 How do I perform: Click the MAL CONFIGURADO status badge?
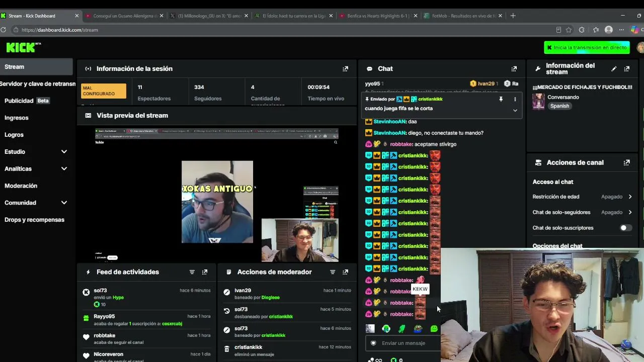click(104, 91)
